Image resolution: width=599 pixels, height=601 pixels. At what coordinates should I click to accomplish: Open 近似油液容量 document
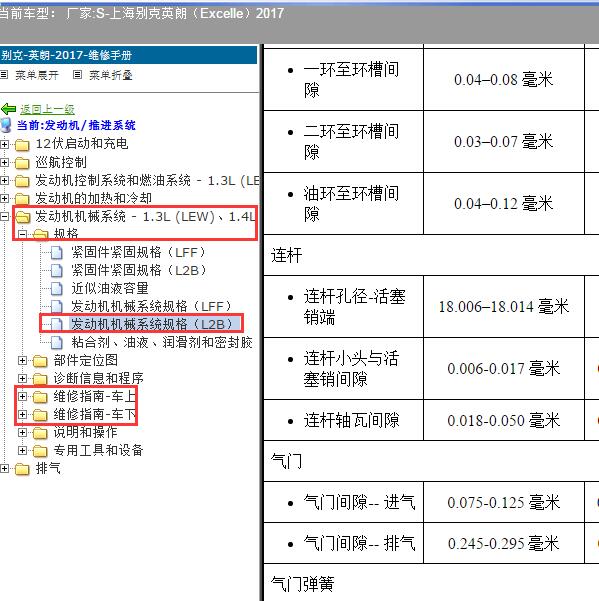[x=110, y=289]
